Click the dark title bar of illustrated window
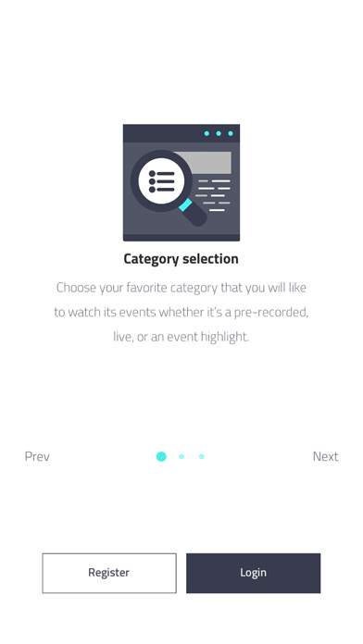Screen dimensions: 363x644 [181, 133]
